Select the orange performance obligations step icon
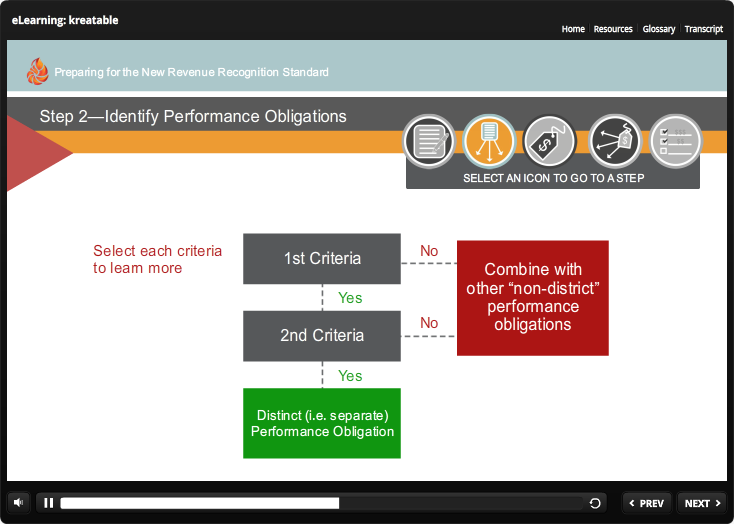Screen dimensions: 734x524 click(489, 142)
